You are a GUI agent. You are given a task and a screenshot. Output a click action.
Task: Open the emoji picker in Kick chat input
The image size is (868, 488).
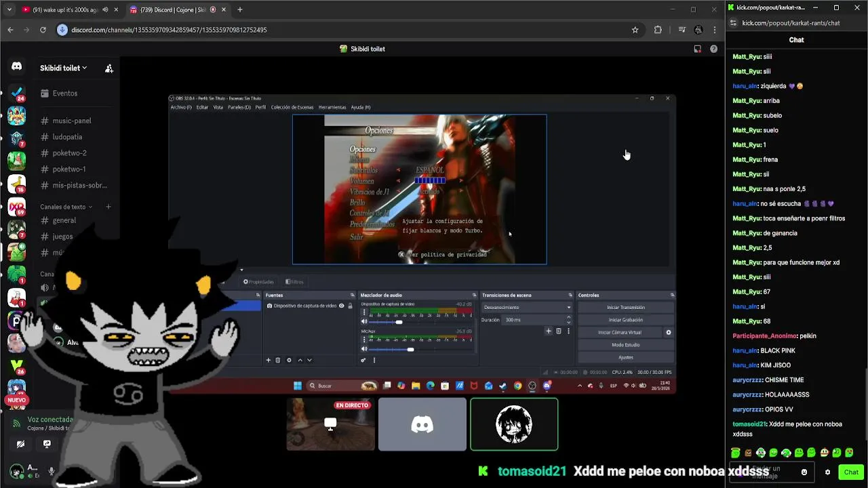click(x=804, y=472)
